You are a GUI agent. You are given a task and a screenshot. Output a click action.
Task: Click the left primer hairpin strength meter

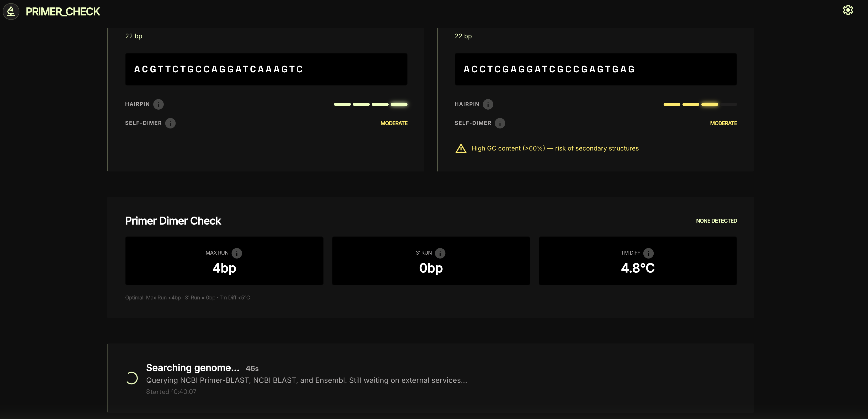371,104
